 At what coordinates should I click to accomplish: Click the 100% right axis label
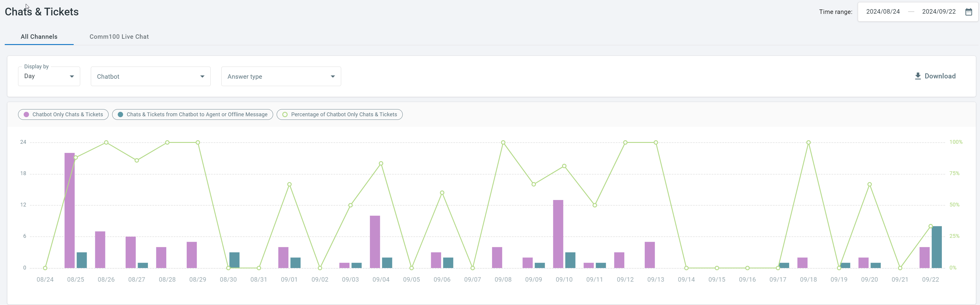point(956,142)
